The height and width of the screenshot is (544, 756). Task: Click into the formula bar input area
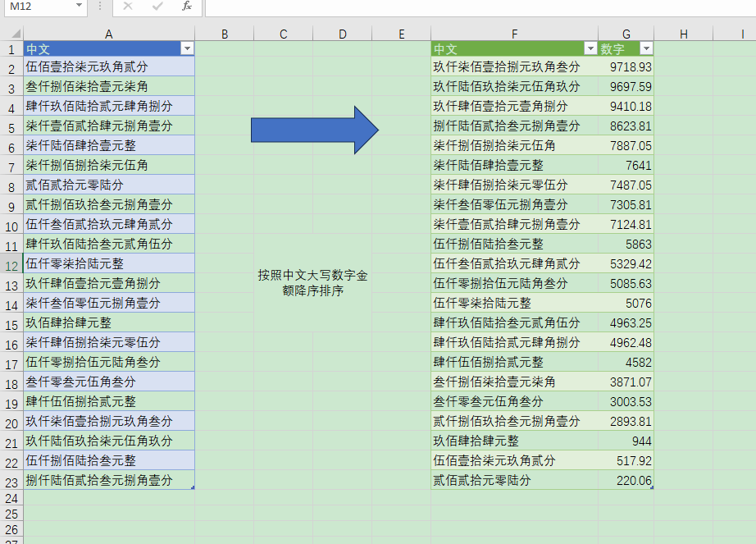coord(480,7)
